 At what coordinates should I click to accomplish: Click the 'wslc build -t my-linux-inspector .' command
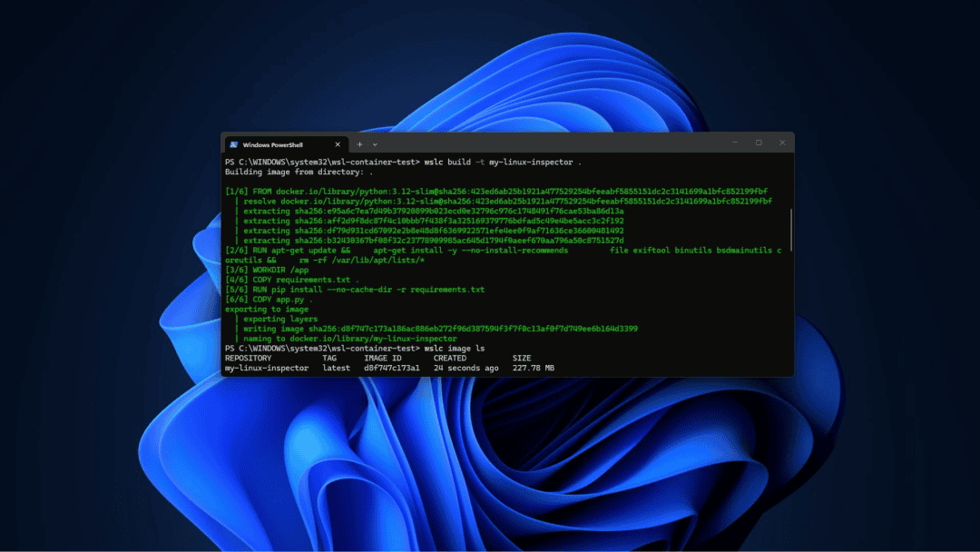(x=503, y=162)
